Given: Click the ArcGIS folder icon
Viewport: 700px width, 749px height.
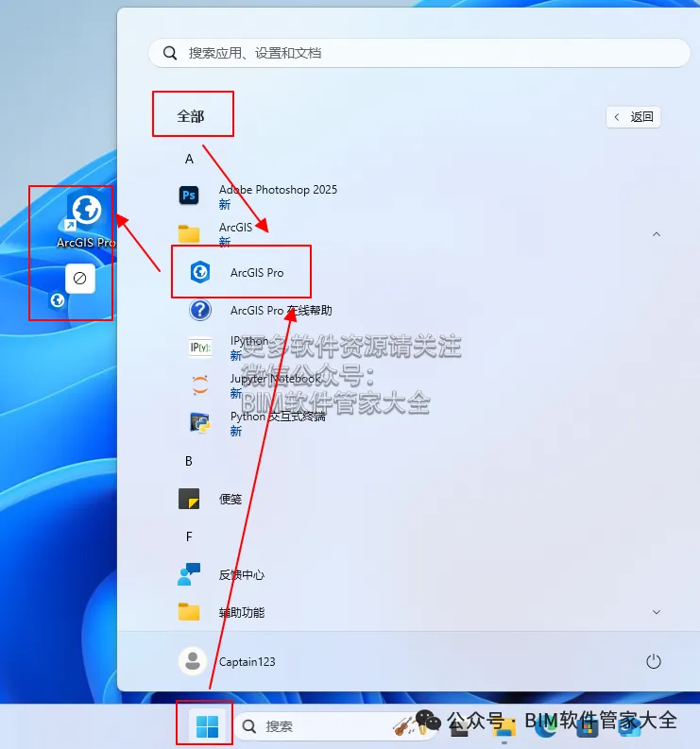Looking at the screenshot, I should [x=189, y=233].
